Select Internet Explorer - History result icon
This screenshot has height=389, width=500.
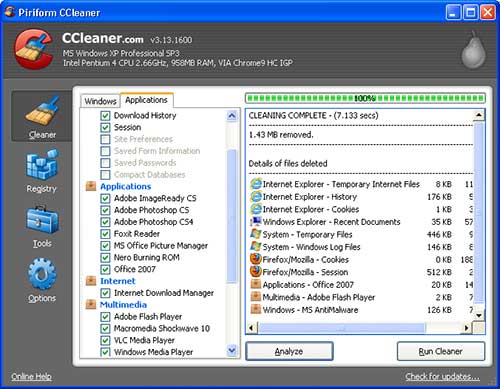click(x=256, y=196)
